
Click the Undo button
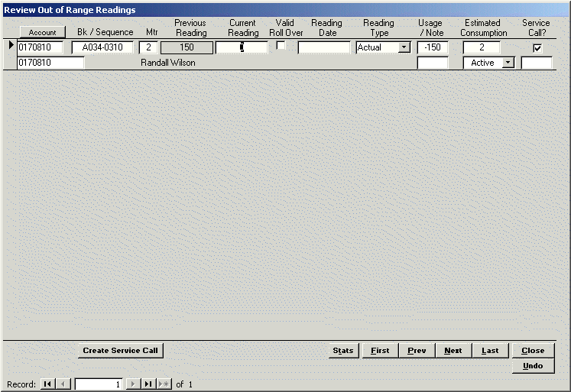533,366
